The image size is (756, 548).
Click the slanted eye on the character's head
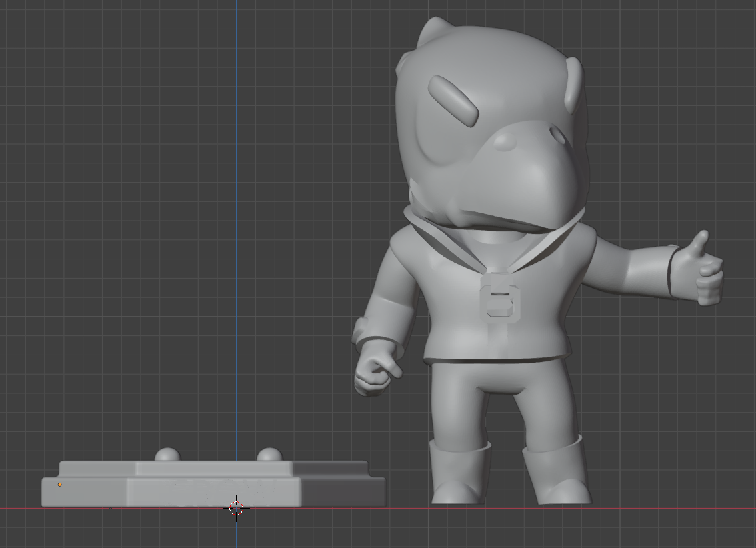click(453, 101)
